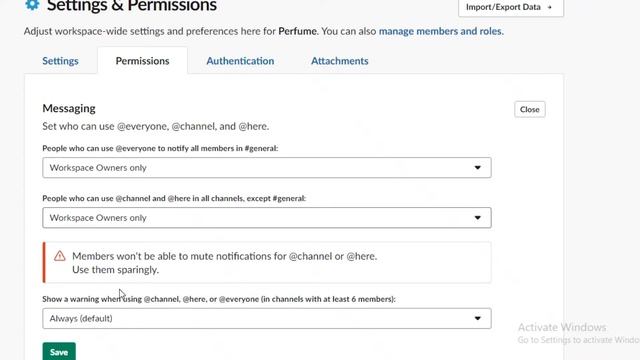Open the Authentication tab
This screenshot has width=640, height=360.
[240, 61]
